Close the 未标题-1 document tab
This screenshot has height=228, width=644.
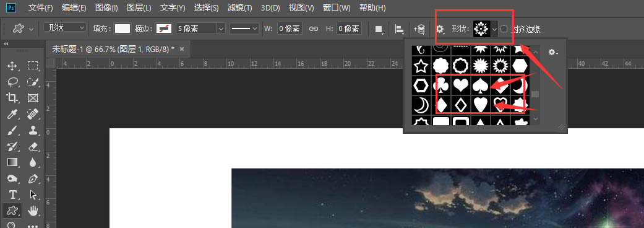182,49
